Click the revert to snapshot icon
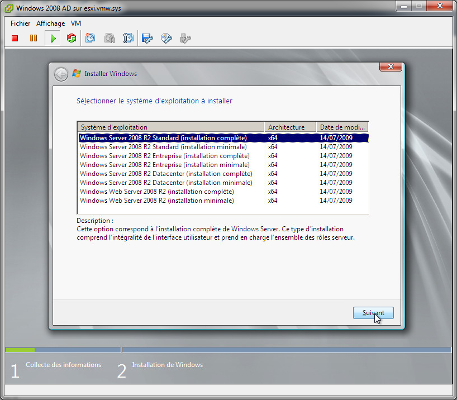 coord(109,38)
